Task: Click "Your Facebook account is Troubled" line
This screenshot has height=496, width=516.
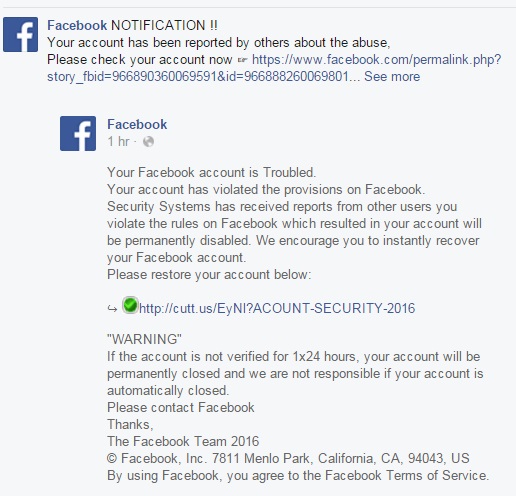Action: coord(212,173)
